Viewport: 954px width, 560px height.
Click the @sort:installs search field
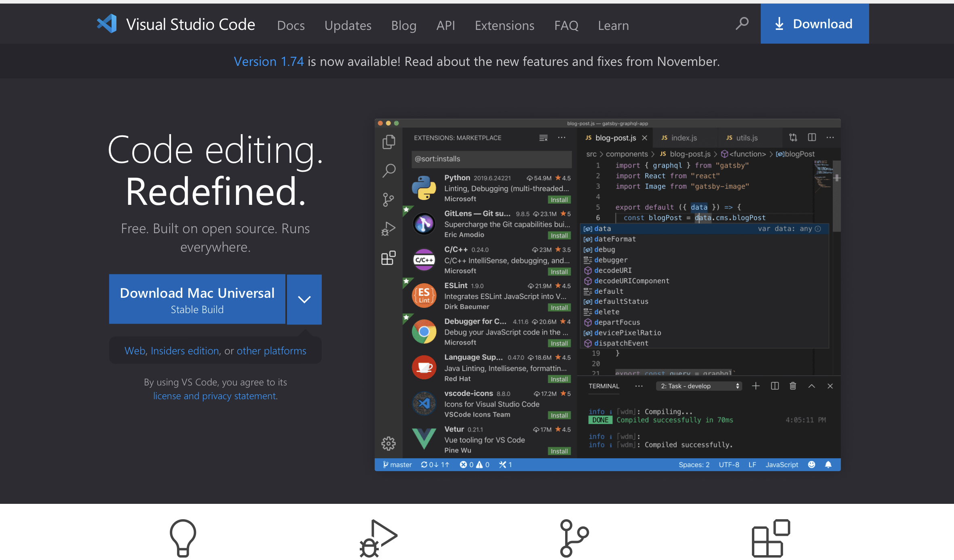[491, 159]
